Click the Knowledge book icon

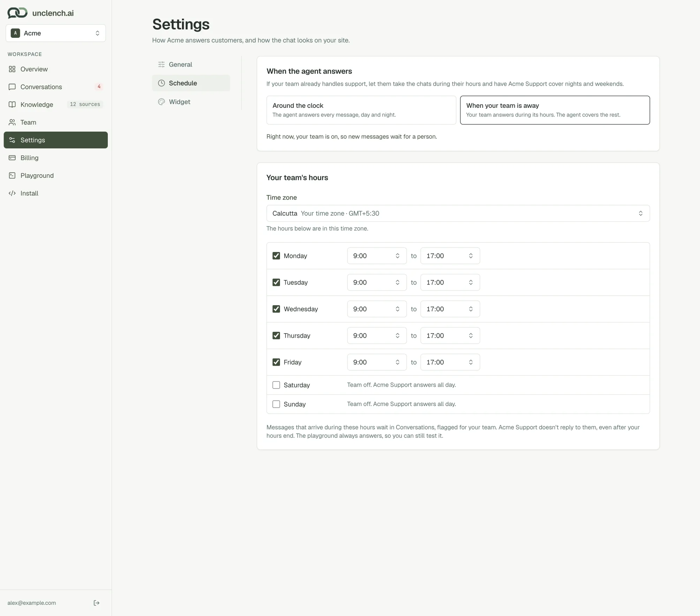(12, 104)
